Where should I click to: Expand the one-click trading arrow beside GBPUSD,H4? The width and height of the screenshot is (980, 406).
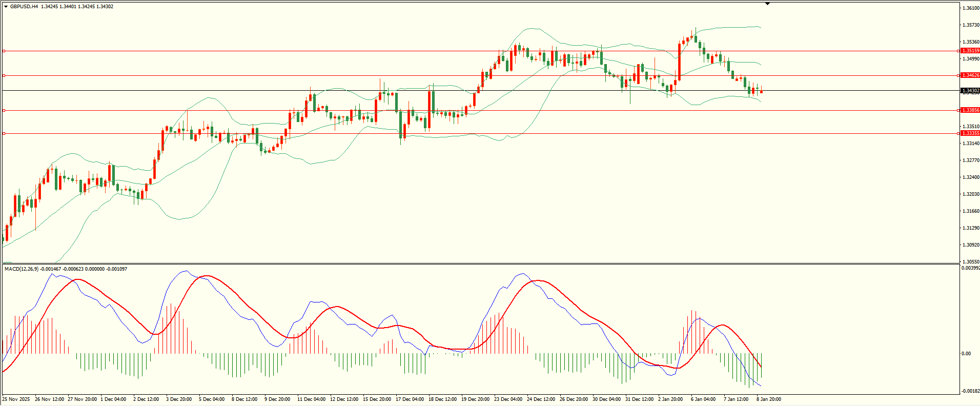coord(6,7)
